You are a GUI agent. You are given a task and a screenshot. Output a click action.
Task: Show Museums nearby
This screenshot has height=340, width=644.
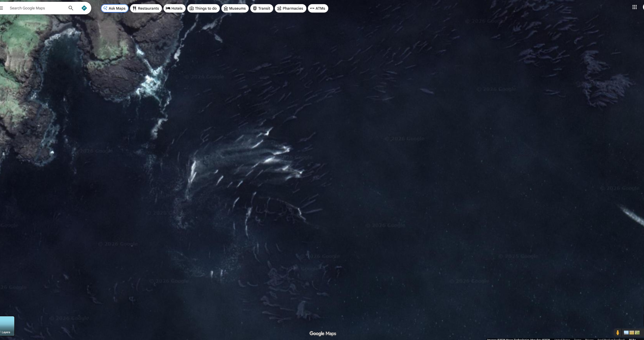tap(235, 8)
